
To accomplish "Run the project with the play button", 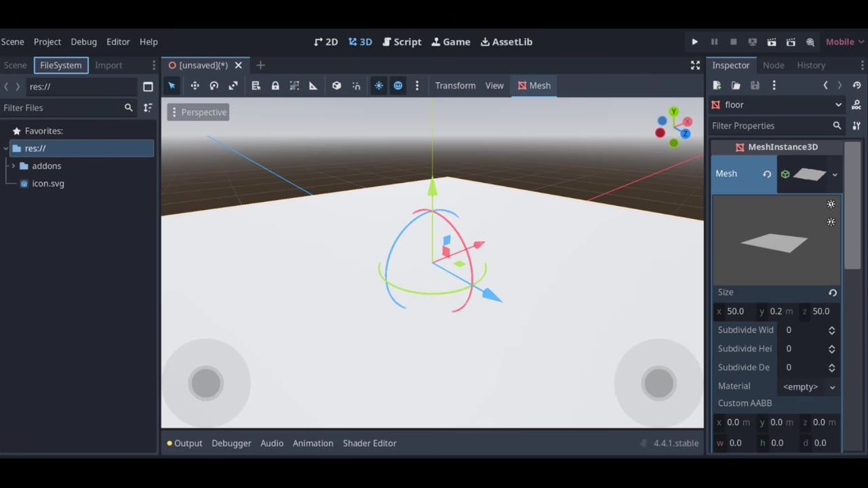I will coord(694,42).
